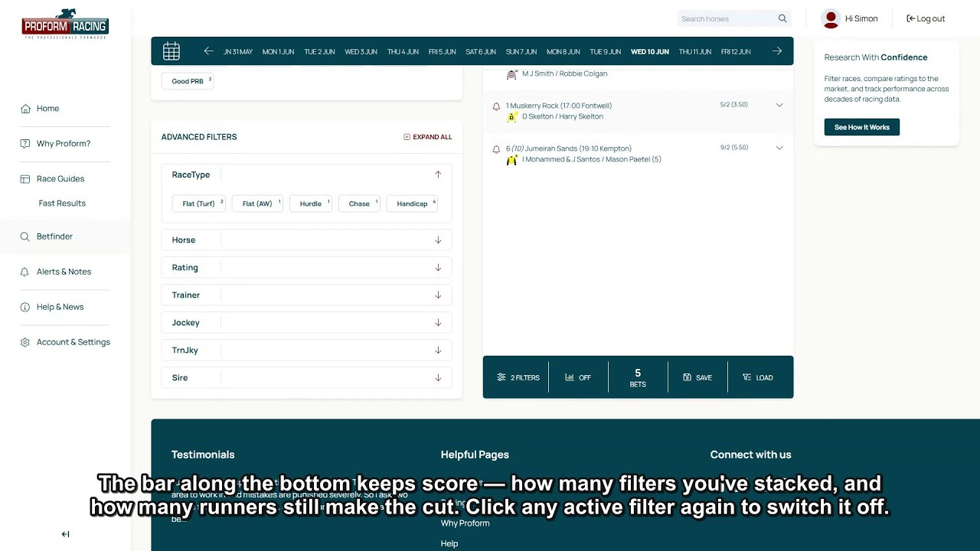The width and height of the screenshot is (980, 551).
Task: Go to previous dates with left arrow
Action: pyautogui.click(x=208, y=51)
